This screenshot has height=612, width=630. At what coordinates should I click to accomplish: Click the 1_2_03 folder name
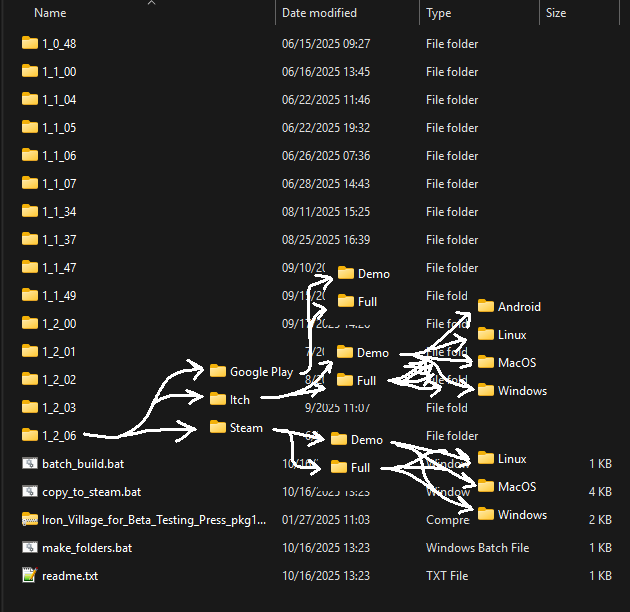point(59,407)
